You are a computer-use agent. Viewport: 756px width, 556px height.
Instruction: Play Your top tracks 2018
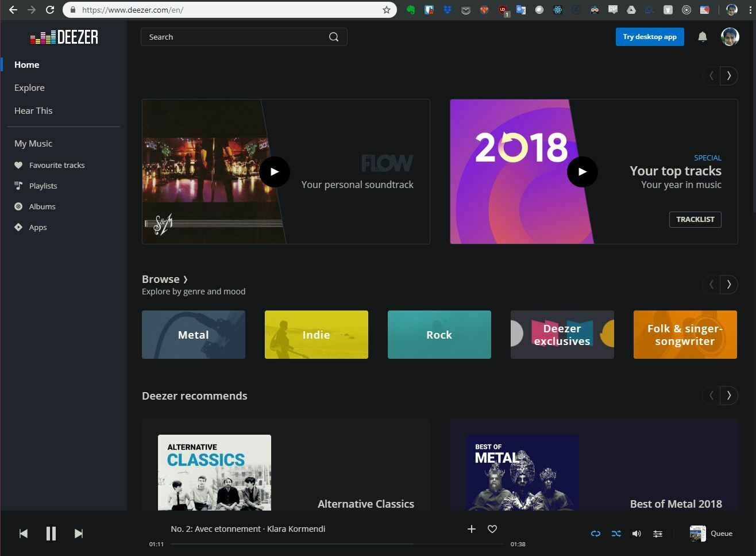(583, 171)
